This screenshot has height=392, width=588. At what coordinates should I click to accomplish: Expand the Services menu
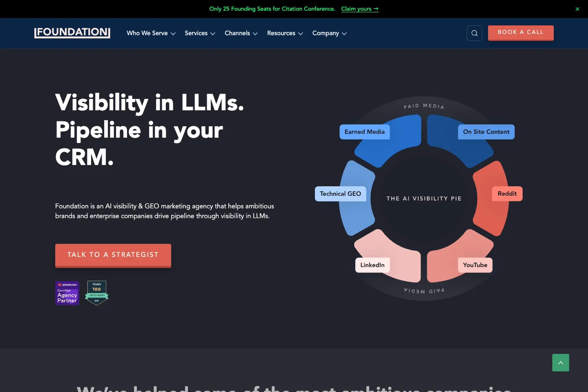200,33
